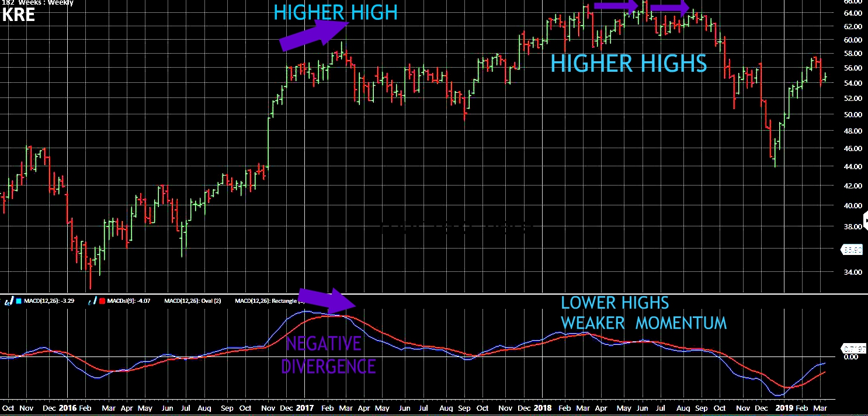Select the MACDsl(9): -4.07 legend label
This screenshot has width=868, height=416.
click(129, 301)
